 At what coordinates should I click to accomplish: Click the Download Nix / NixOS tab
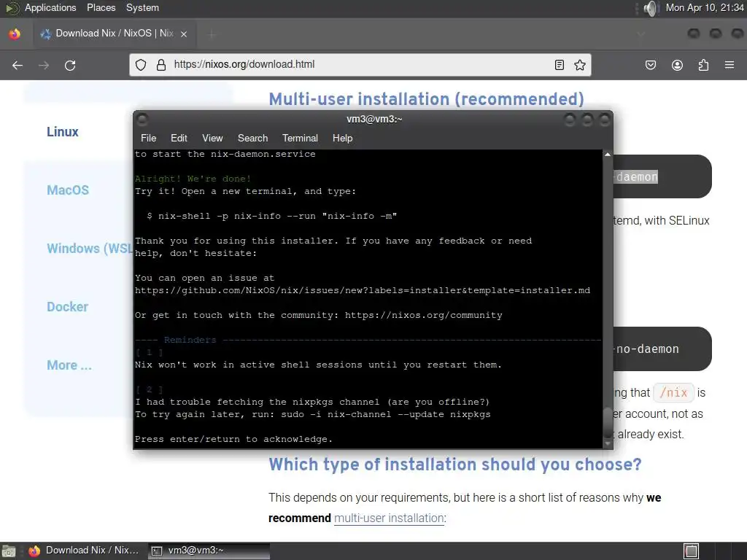coord(113,34)
